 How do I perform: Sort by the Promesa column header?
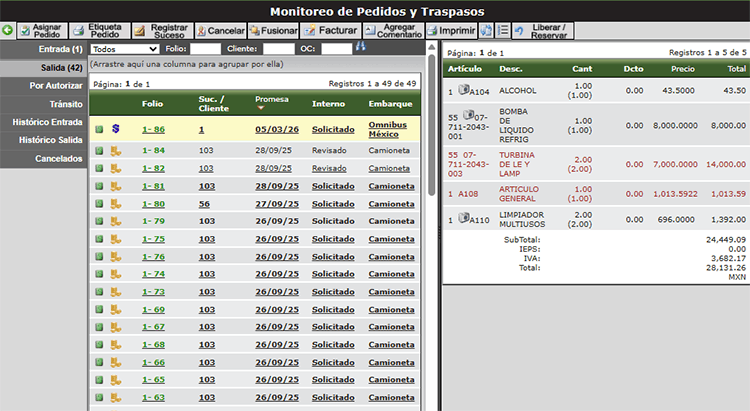coord(272,100)
